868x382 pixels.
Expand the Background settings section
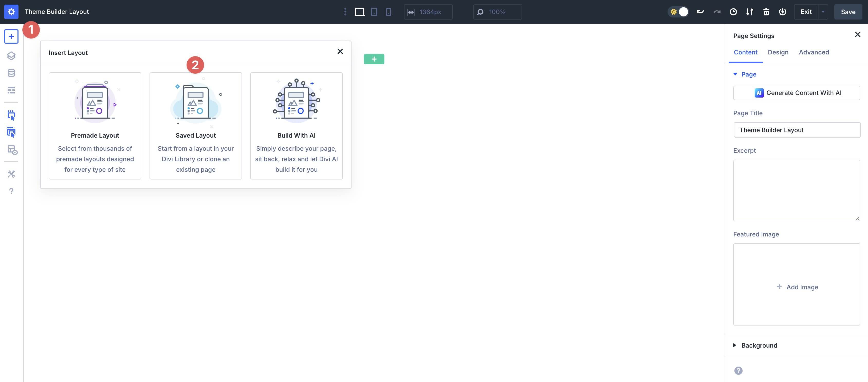pyautogui.click(x=759, y=345)
